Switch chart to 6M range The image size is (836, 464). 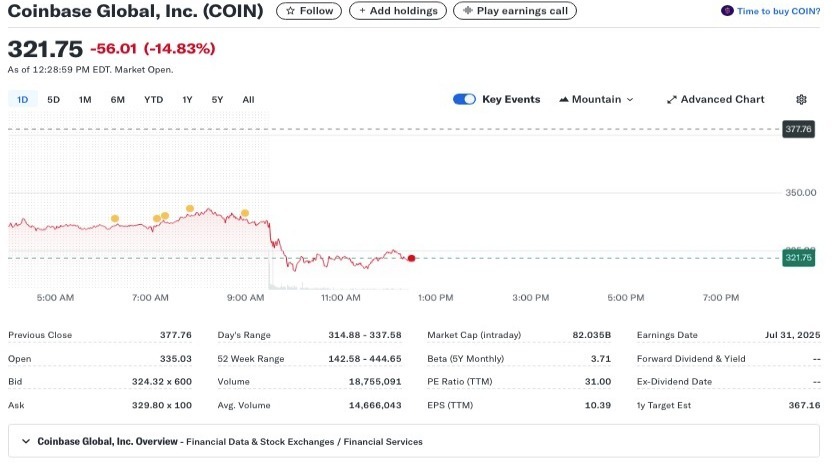117,99
